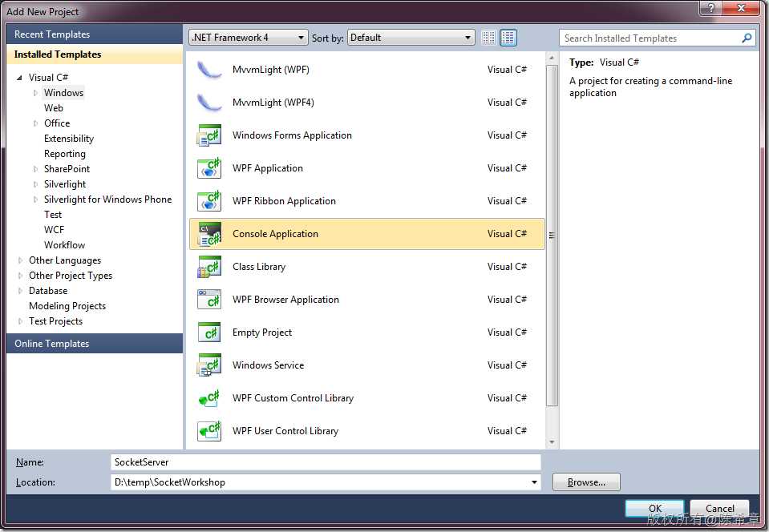The image size is (769, 532).
Task: Open the Online Templates section
Action: coord(95,344)
